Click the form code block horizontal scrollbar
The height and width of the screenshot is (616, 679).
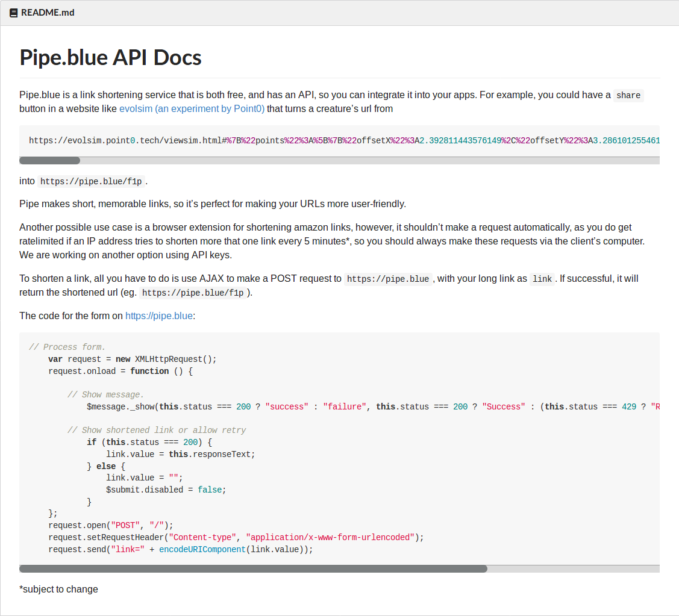click(x=253, y=569)
